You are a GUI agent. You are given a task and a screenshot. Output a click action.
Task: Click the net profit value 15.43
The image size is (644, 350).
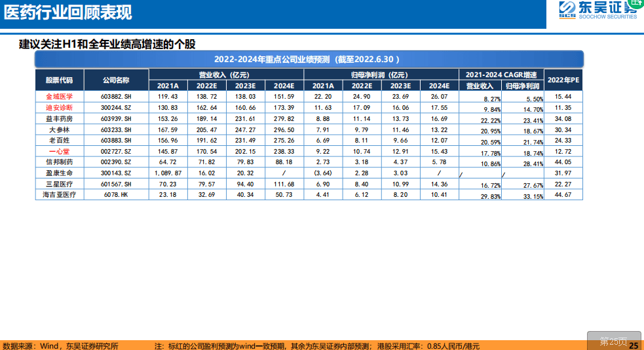tap(439, 151)
